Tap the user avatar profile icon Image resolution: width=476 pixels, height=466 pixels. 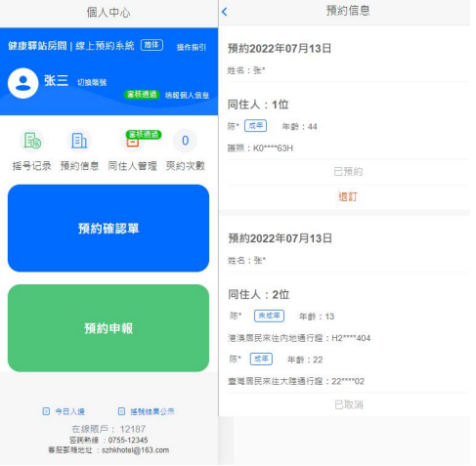click(x=23, y=83)
